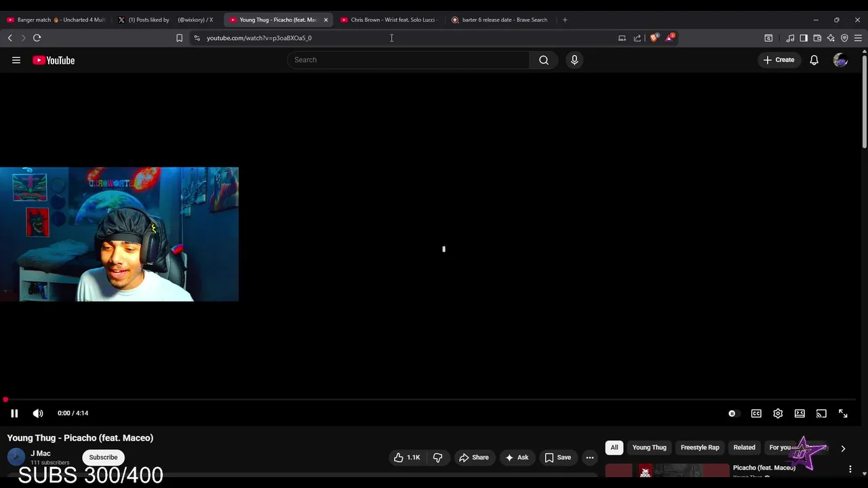This screenshot has width=868, height=488.
Task: Switch to Posts liked by X tab
Action: pos(167,20)
